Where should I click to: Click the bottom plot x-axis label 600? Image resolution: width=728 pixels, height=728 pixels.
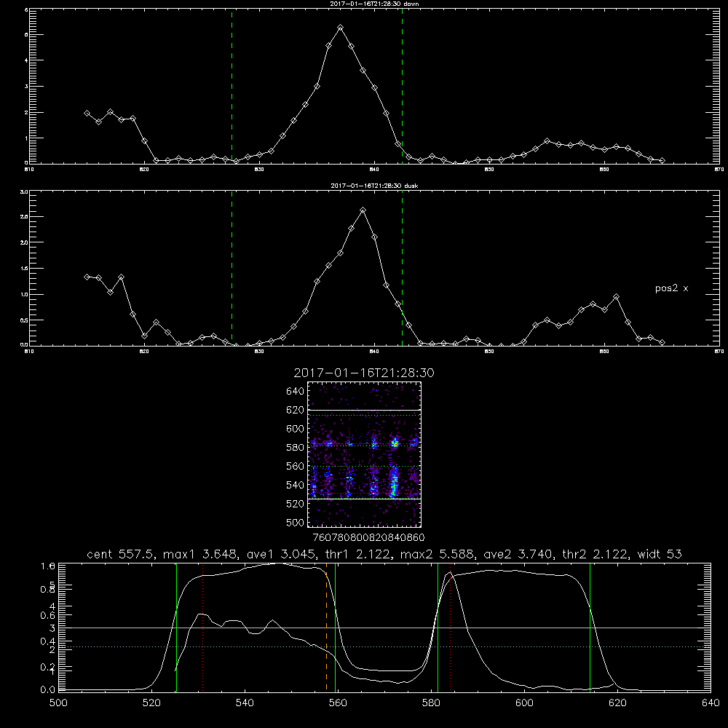(524, 703)
